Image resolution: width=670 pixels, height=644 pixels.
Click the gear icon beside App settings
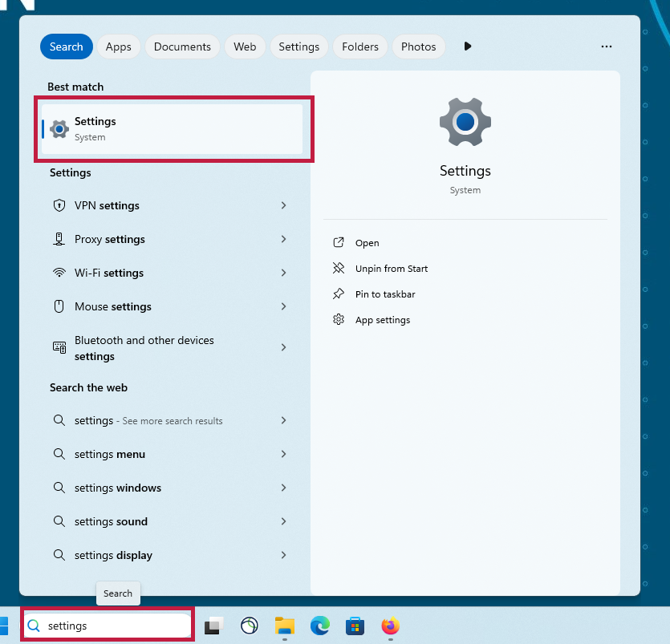coord(339,319)
